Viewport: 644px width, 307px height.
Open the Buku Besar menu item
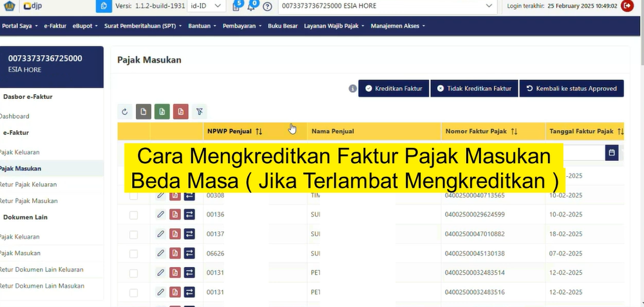coord(283,26)
